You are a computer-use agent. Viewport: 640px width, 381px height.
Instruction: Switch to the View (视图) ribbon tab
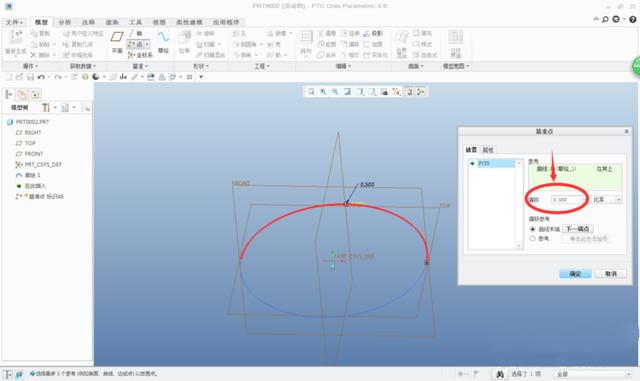click(x=159, y=22)
